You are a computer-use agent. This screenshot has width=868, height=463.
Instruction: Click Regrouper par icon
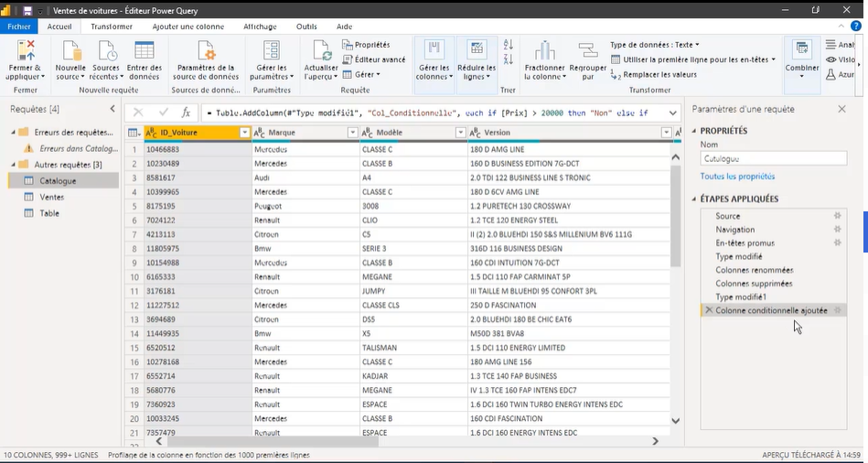click(587, 50)
